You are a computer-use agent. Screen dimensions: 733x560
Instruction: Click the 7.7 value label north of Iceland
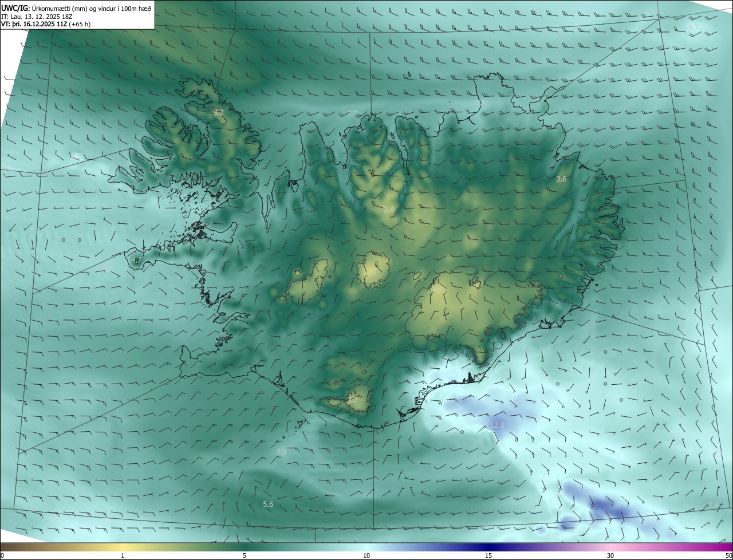[352, 114]
